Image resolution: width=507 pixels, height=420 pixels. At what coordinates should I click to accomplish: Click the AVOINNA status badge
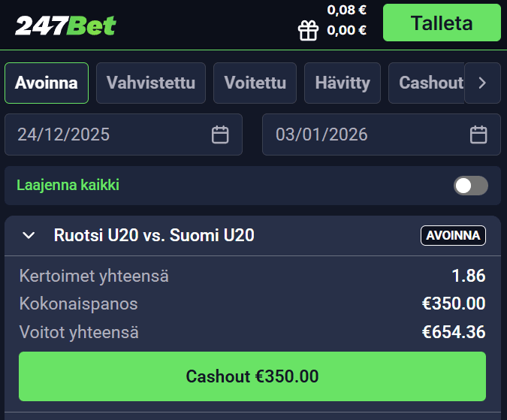pos(453,236)
